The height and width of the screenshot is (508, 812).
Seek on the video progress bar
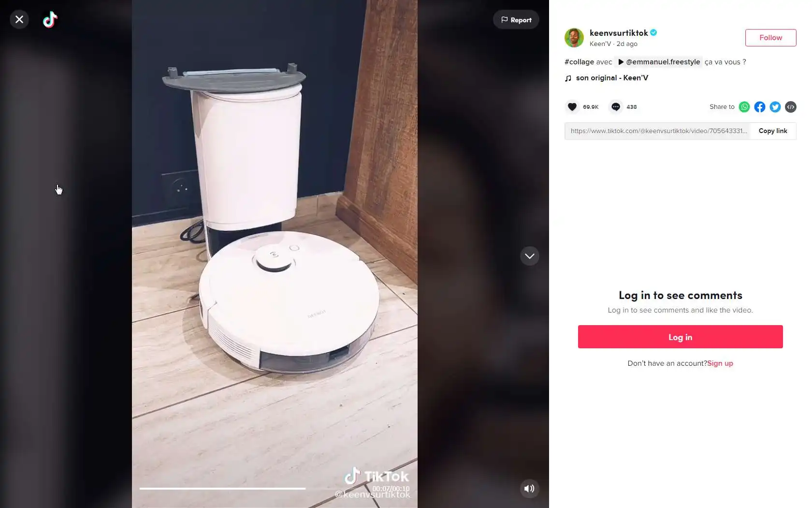pyautogui.click(x=275, y=489)
